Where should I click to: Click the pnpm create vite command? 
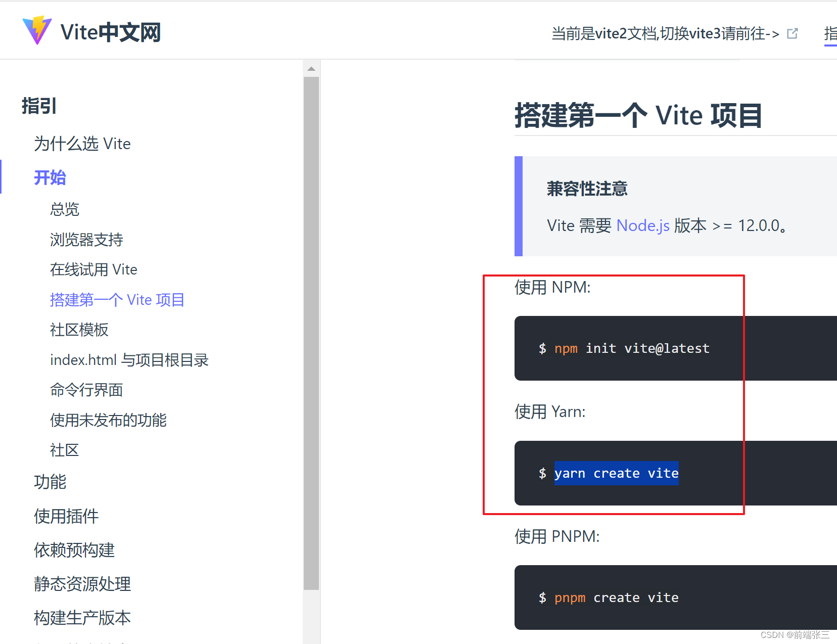(x=617, y=597)
